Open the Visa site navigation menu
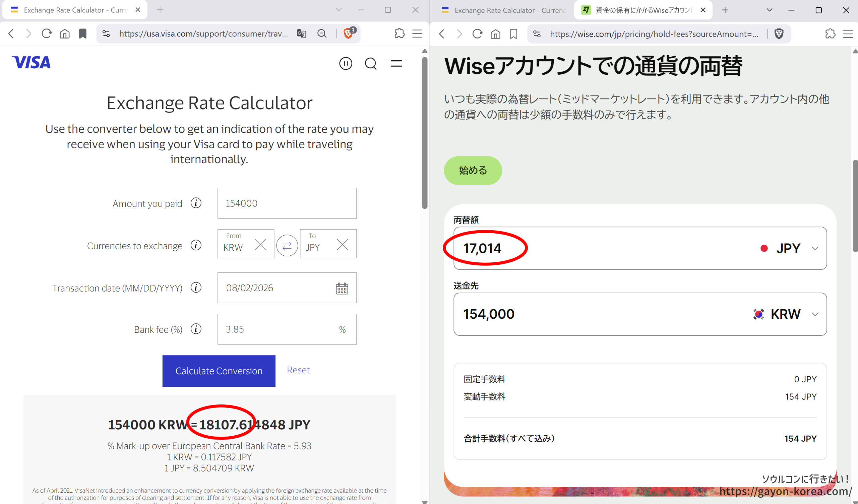Image resolution: width=858 pixels, height=504 pixels. [396, 63]
